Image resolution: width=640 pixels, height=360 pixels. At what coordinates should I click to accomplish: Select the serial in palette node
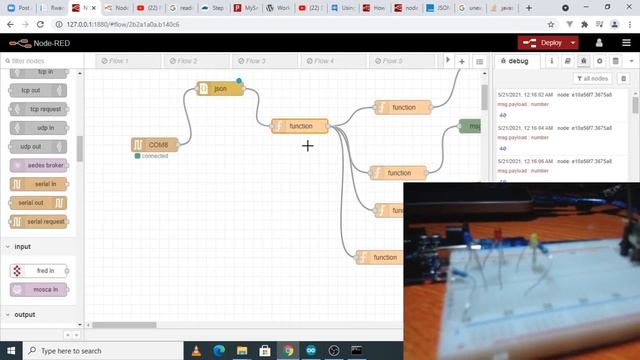38,184
